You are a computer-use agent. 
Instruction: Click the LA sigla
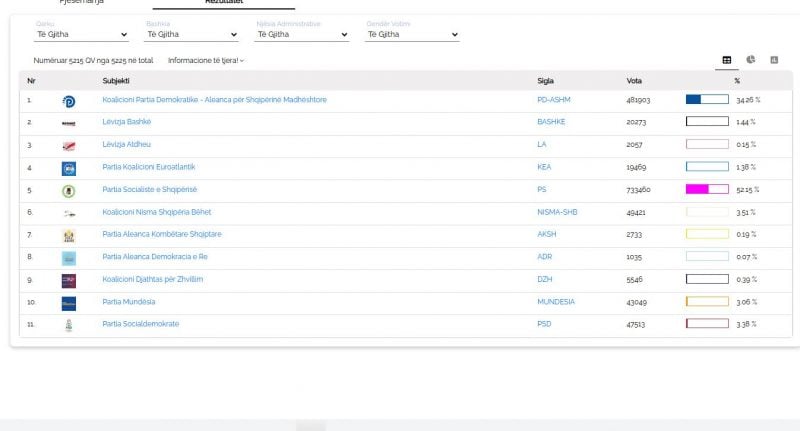(x=541, y=144)
